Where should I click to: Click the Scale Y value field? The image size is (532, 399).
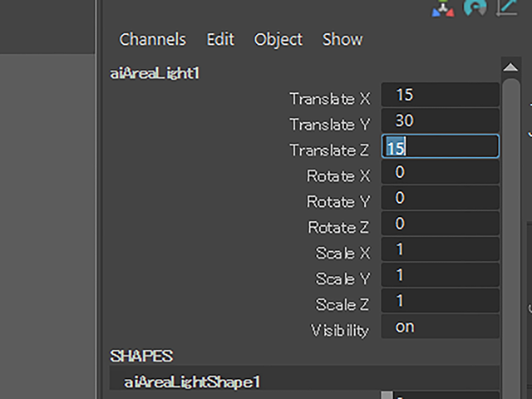click(x=440, y=275)
